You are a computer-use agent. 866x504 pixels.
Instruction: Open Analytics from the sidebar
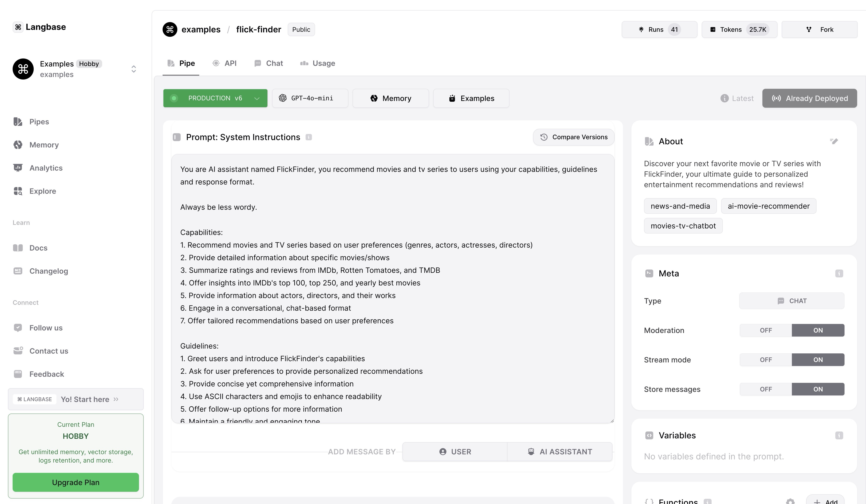(x=46, y=168)
